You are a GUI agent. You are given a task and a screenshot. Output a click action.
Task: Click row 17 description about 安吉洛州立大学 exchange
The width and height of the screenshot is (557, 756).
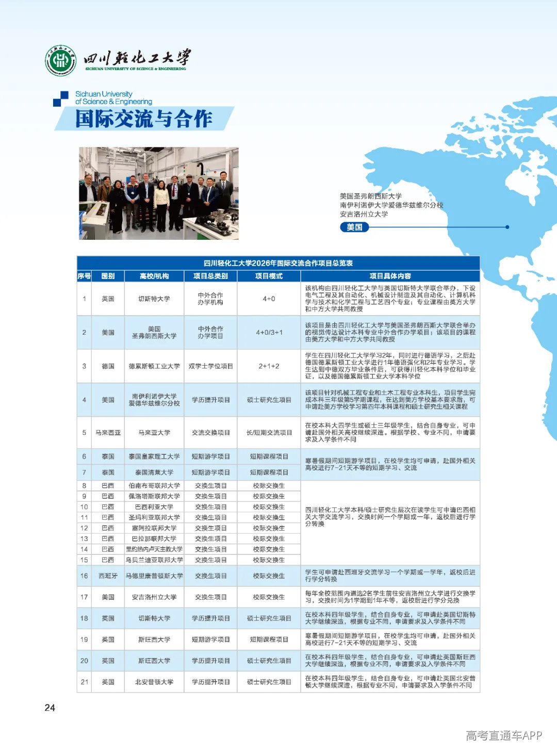390,597
